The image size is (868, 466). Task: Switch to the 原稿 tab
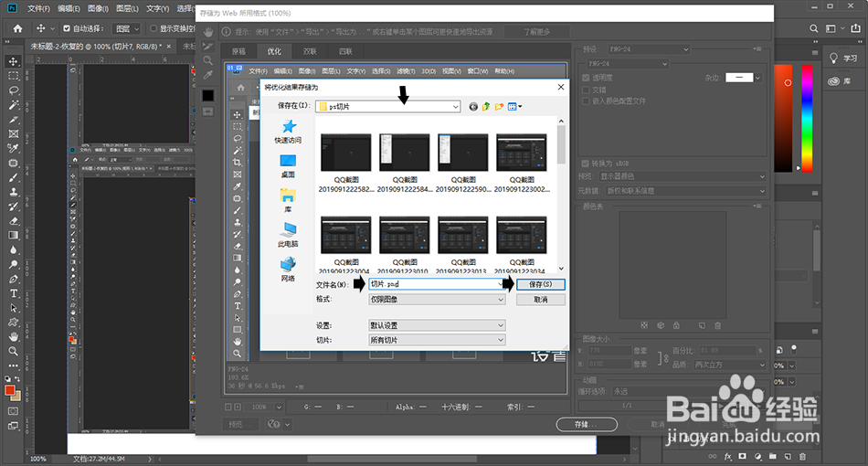pyautogui.click(x=238, y=51)
